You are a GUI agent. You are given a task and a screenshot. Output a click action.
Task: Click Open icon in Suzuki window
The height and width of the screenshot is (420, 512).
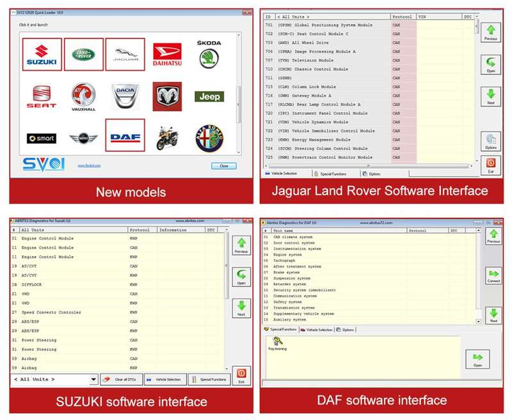pyautogui.click(x=241, y=277)
